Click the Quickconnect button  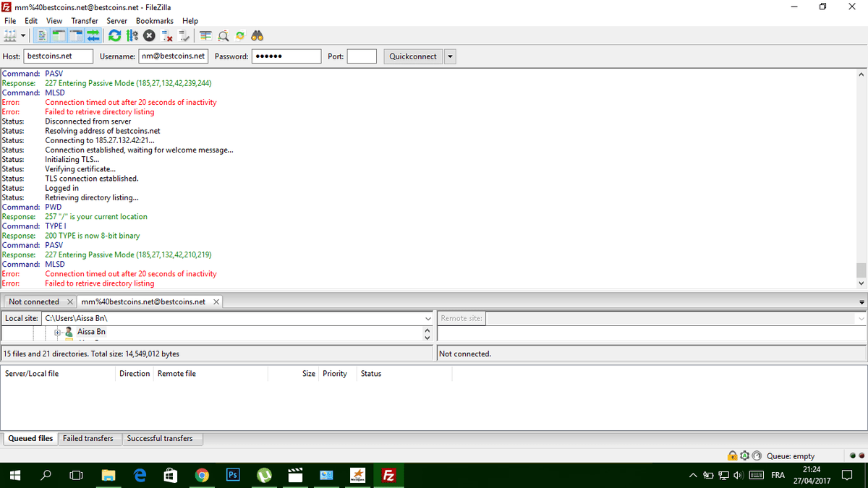tap(413, 56)
